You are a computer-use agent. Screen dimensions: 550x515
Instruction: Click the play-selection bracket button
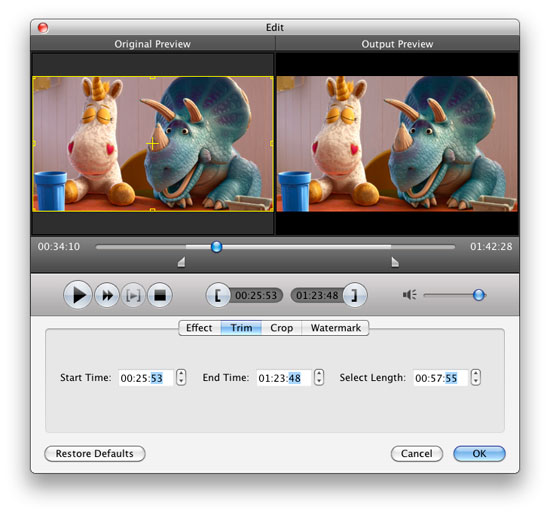pos(133,295)
